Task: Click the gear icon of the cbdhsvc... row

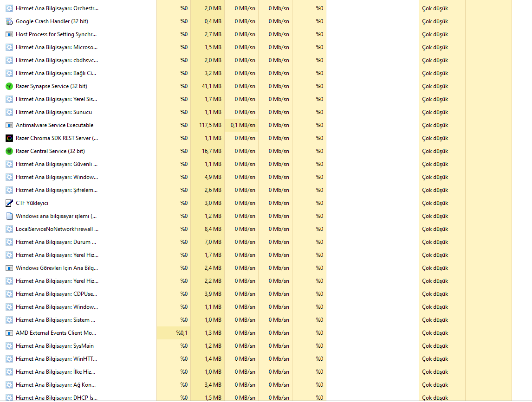Action: point(9,60)
